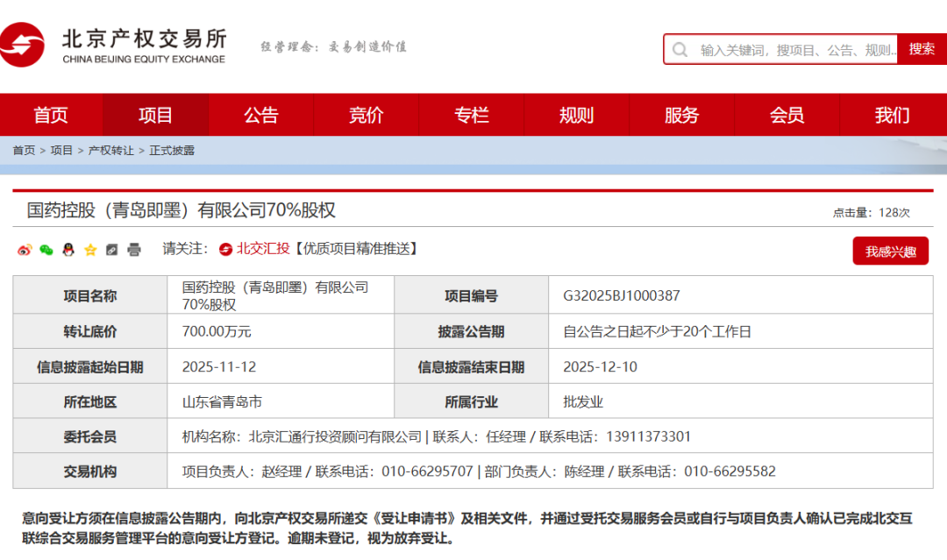The height and width of the screenshot is (560, 947).
Task: Click the 项目名称 header cell
Action: tap(90, 295)
